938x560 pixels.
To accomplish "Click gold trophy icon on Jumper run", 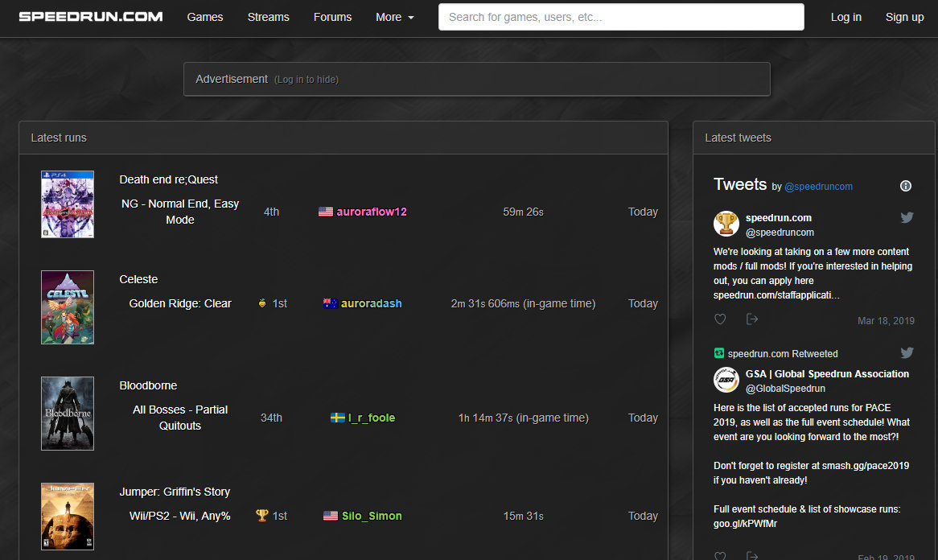I will [262, 515].
